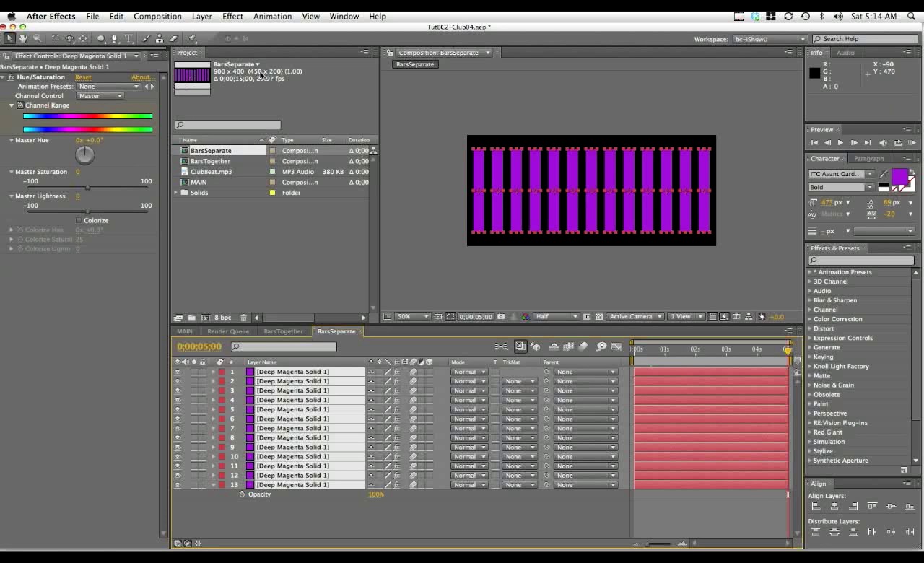Switch to the Paragraph panel tab

(868, 159)
